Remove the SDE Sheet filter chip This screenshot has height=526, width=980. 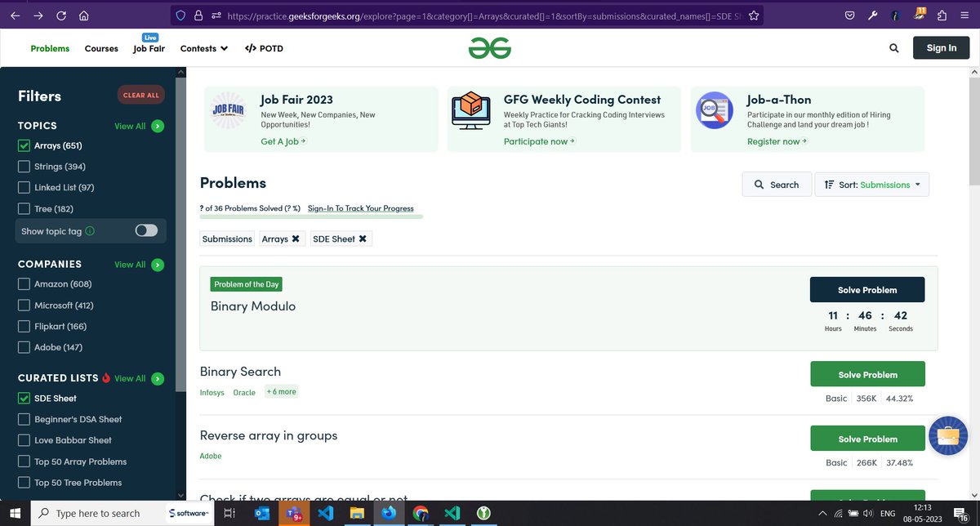pos(363,238)
